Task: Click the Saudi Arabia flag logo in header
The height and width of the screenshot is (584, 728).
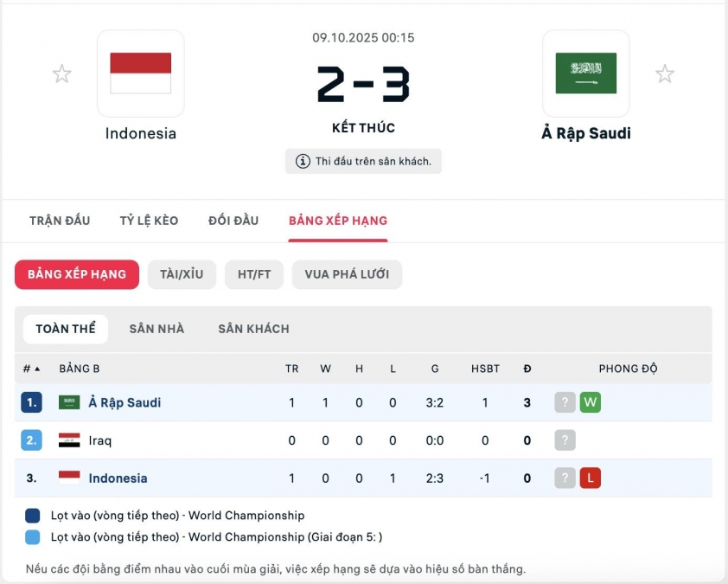Action: coord(585,74)
